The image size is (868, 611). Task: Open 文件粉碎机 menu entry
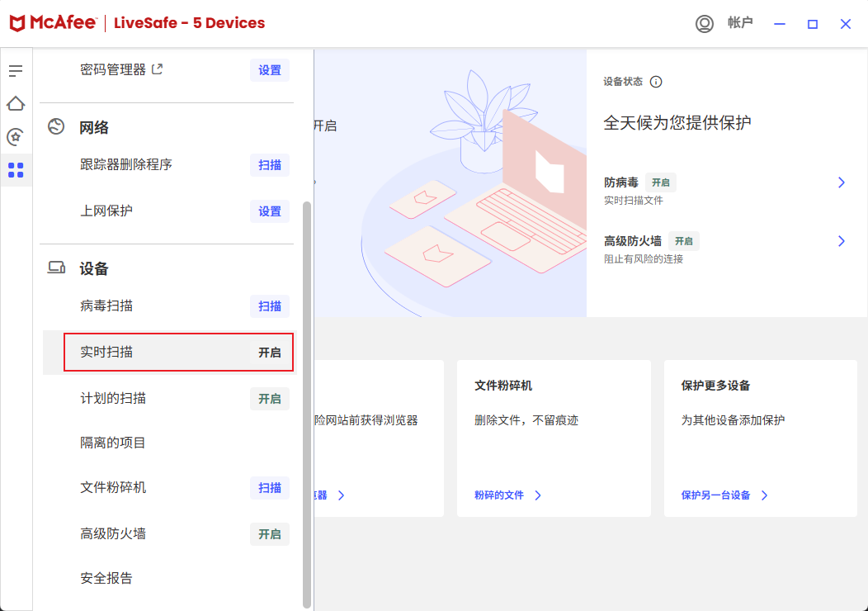113,487
